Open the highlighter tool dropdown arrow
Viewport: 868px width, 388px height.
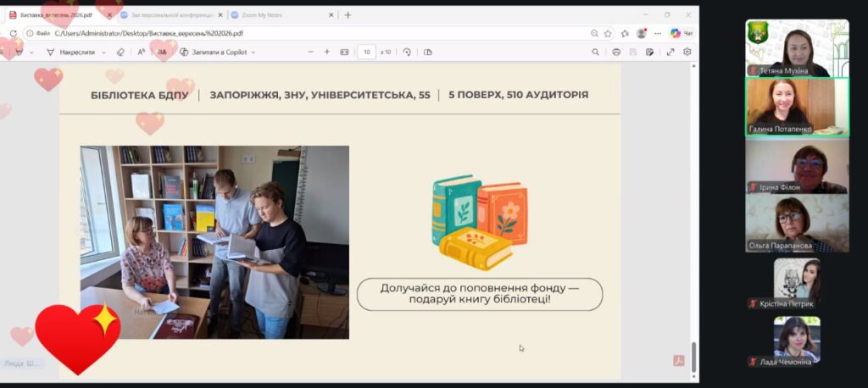coord(31,52)
